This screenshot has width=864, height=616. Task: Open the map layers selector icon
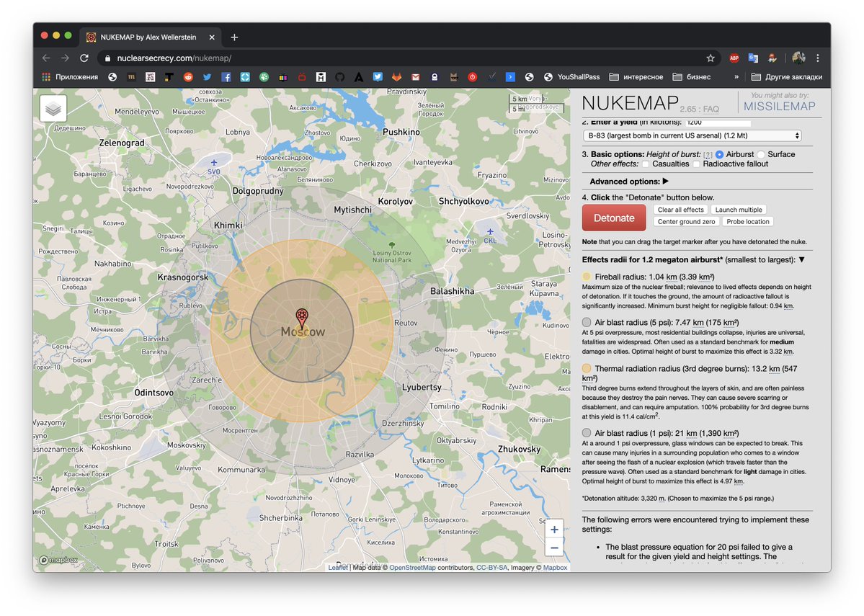point(53,109)
